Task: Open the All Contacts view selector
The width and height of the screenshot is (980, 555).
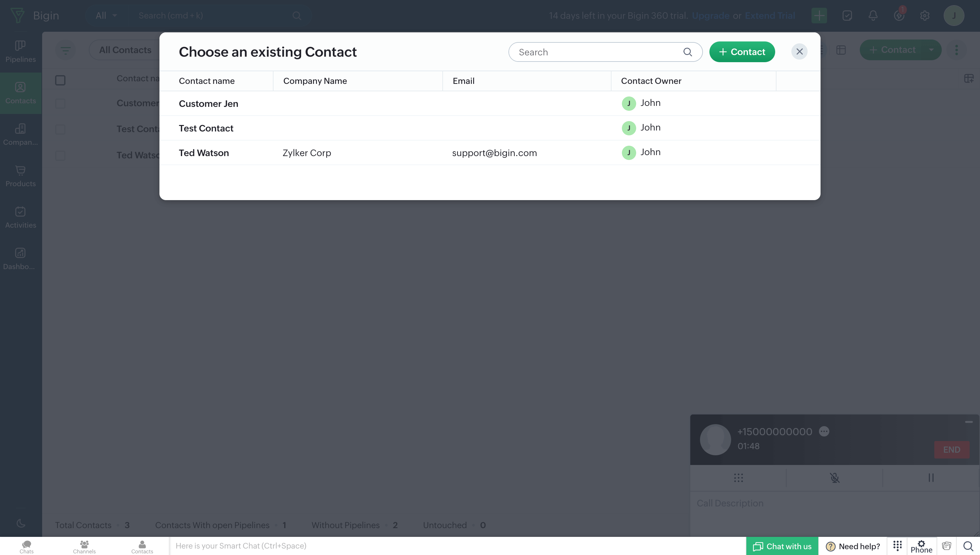Action: click(125, 50)
